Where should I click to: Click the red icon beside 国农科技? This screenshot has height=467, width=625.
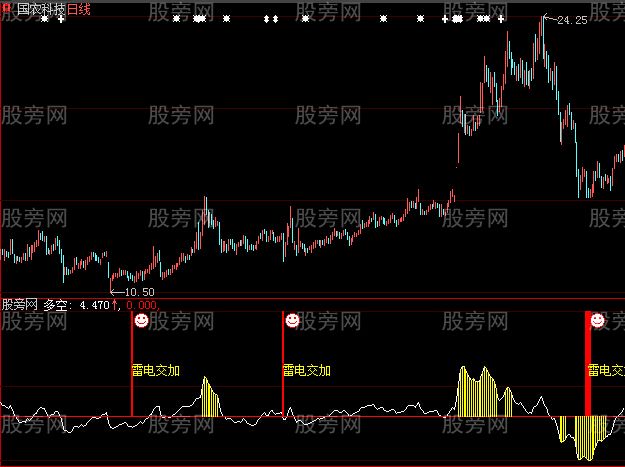pos(7,6)
